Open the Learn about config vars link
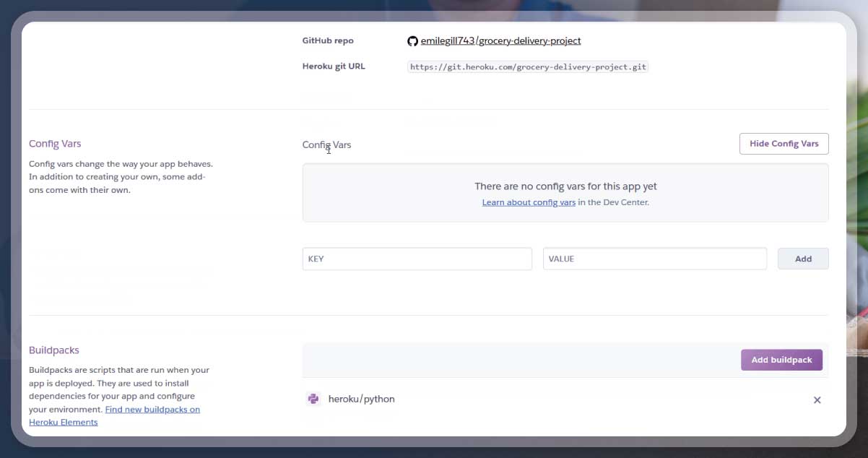The image size is (868, 458). pyautogui.click(x=529, y=202)
